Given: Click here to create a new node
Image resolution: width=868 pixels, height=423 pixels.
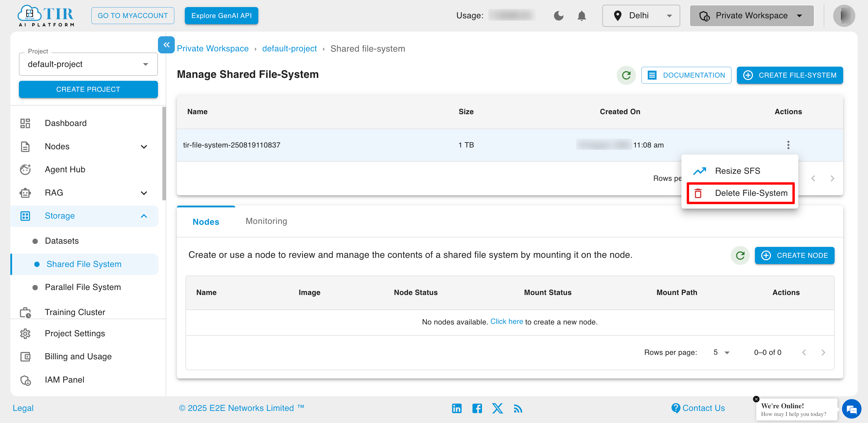Looking at the screenshot, I should pos(507,322).
